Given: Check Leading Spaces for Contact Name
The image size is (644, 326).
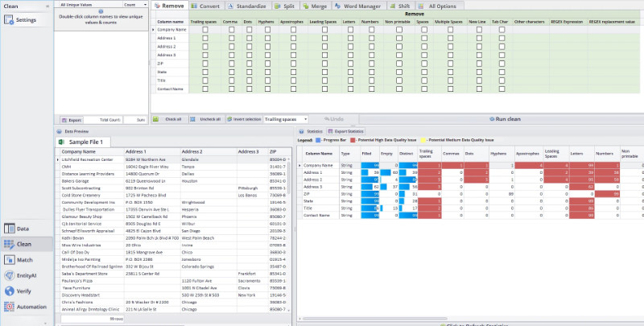Looking at the screenshot, I should click(324, 89).
